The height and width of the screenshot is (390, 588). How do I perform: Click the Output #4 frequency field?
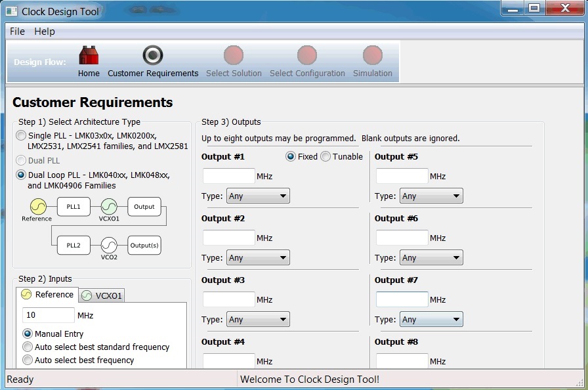point(229,360)
